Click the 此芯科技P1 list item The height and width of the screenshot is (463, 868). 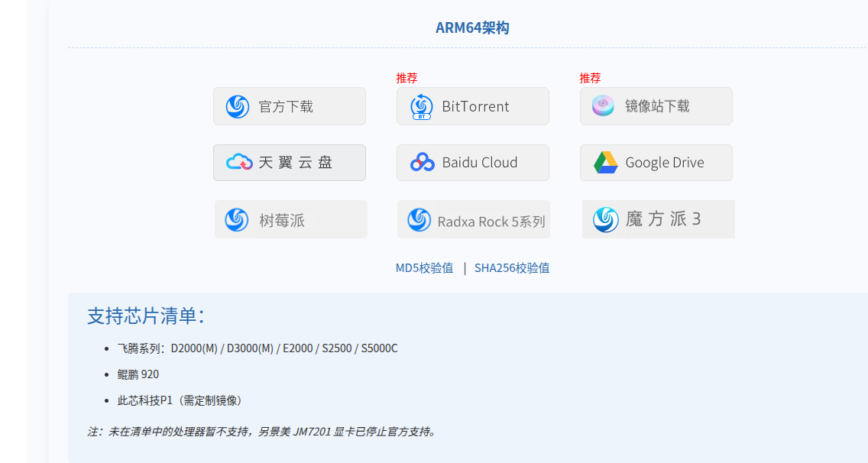181,400
